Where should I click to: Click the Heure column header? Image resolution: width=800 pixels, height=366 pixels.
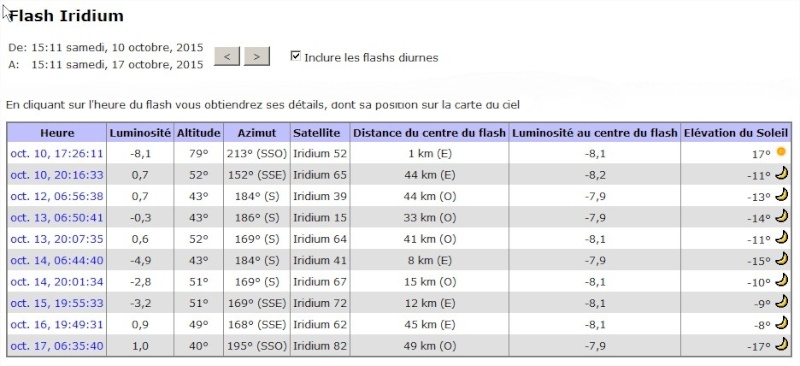57,133
